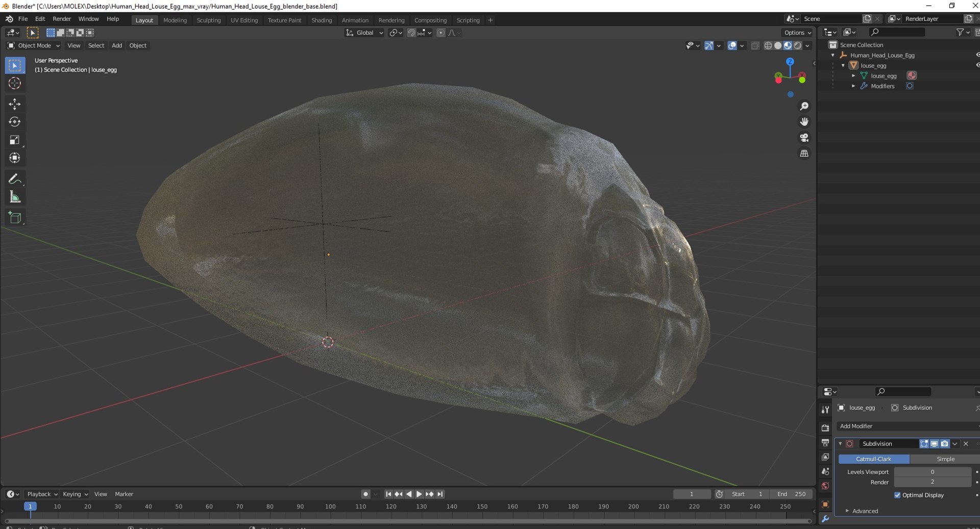Select the Simple subdivision type
Screen dimensions: 980x529
945,459
